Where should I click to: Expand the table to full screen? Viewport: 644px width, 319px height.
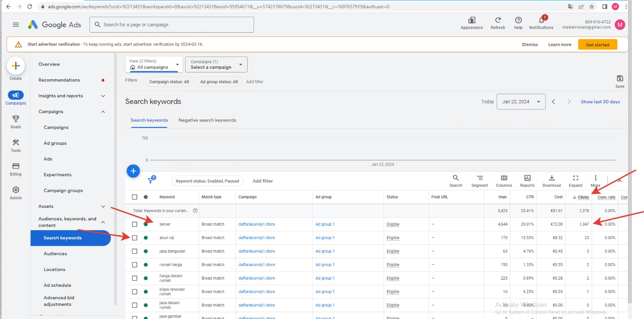coord(576,178)
